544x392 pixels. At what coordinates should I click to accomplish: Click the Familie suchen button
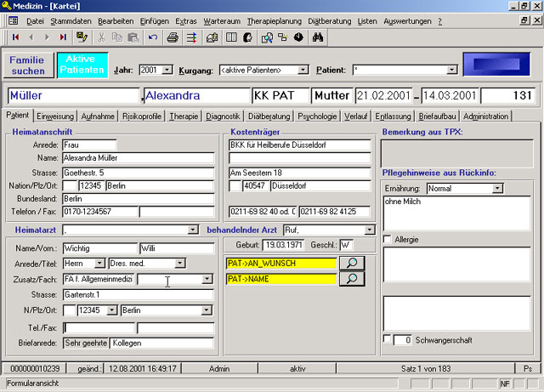[x=28, y=65]
